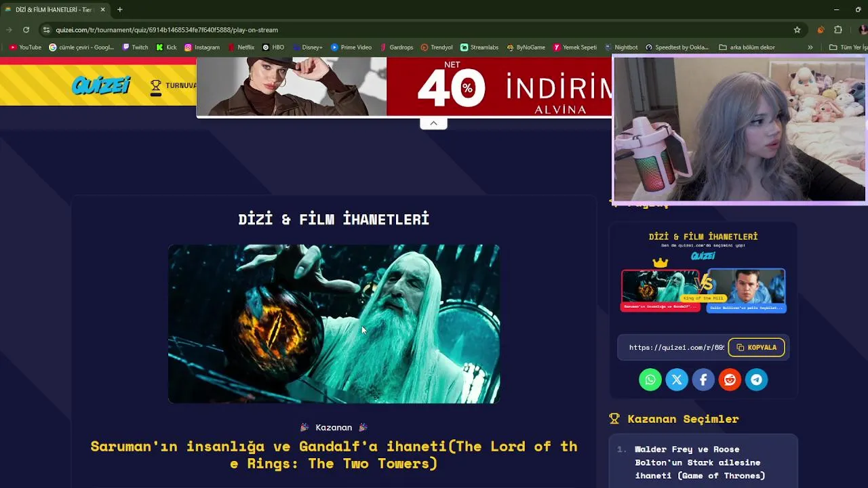
Task: Click the Kazanan Seçimler heading
Action: [x=683, y=419]
